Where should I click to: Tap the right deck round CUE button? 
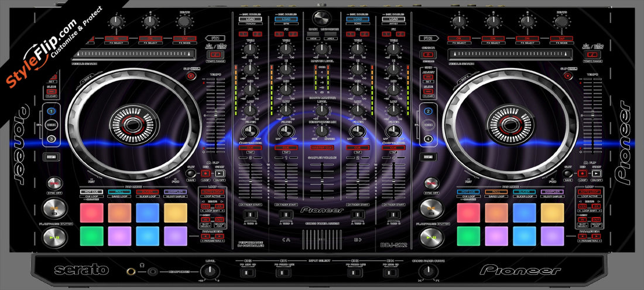point(432,209)
